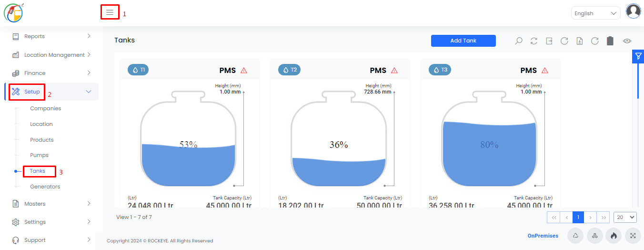Click the blue vertical scrollbar on the right
The height and width of the screenshot is (250, 644).
[638, 80]
